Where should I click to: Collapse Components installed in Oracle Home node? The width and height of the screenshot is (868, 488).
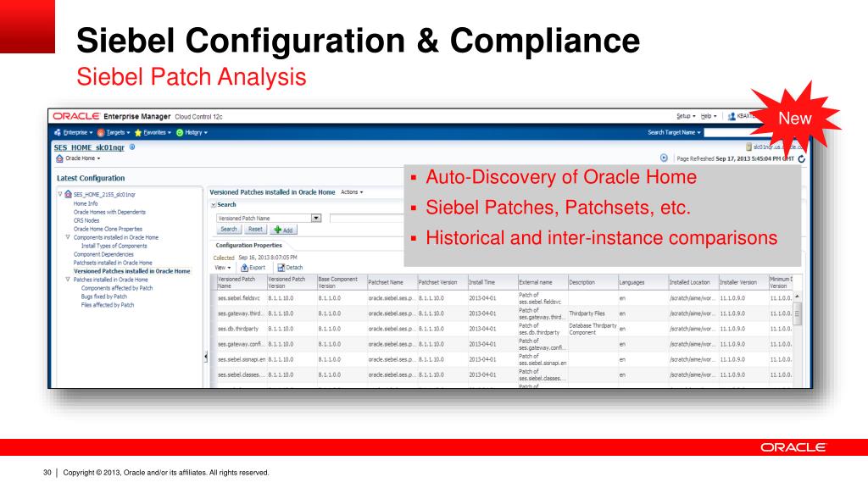pos(68,237)
